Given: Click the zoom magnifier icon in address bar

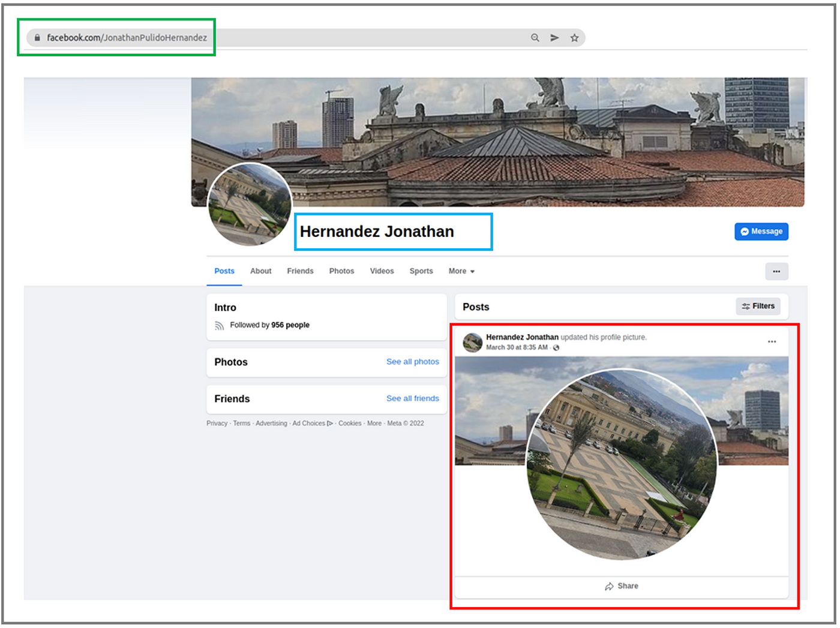Looking at the screenshot, I should [535, 38].
